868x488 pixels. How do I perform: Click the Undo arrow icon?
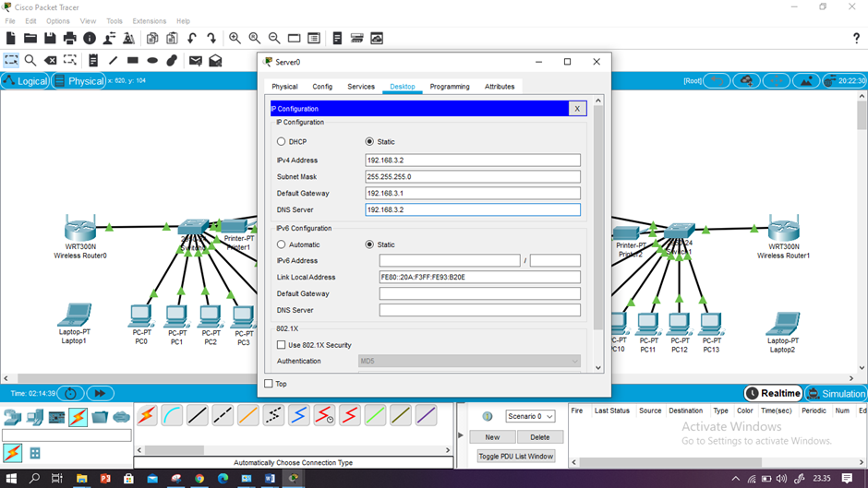tap(191, 38)
